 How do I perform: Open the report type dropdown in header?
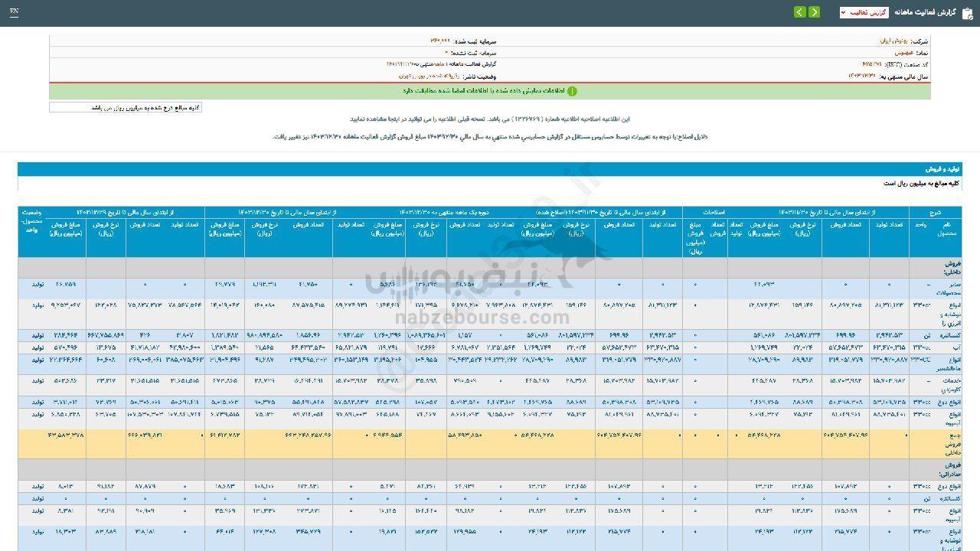(x=864, y=12)
